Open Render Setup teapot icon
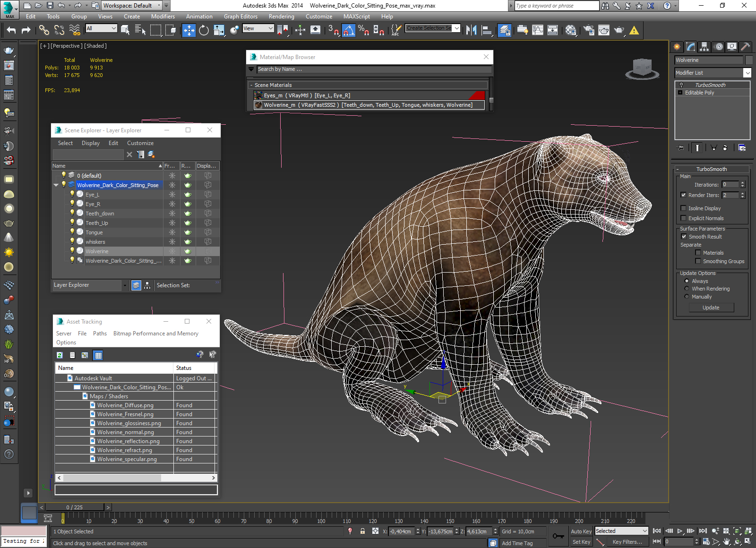 click(589, 30)
